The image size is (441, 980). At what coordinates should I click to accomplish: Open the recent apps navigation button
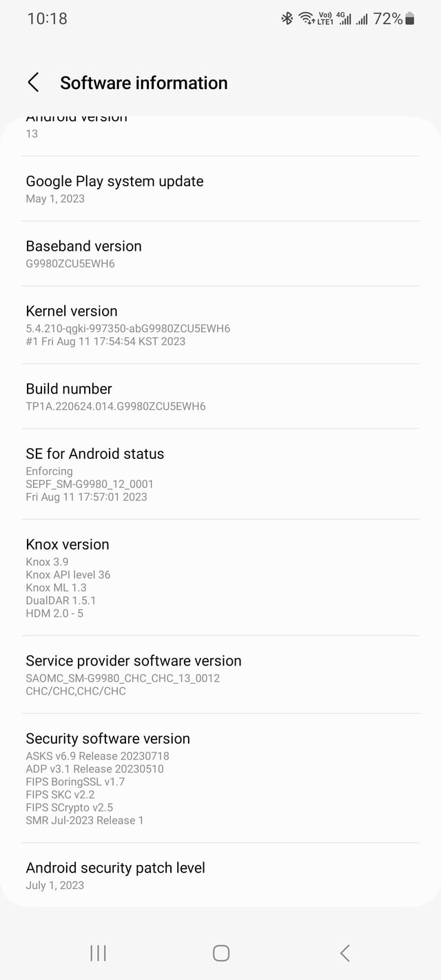[98, 953]
